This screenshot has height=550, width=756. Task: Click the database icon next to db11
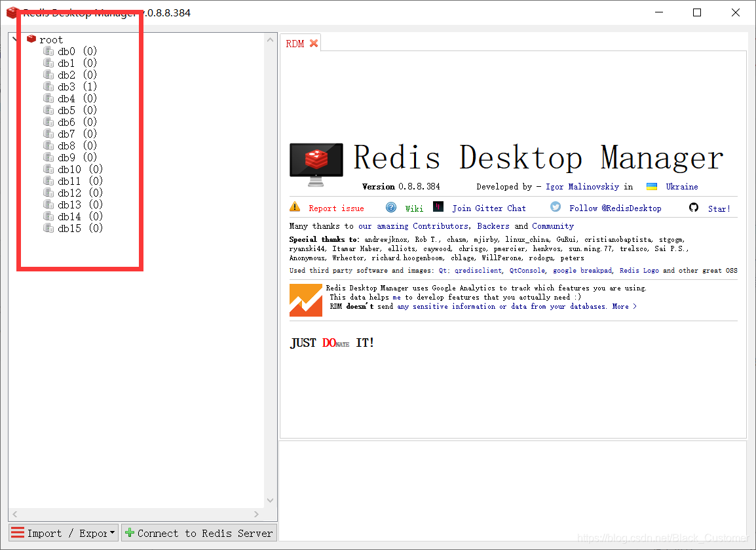pyautogui.click(x=48, y=181)
